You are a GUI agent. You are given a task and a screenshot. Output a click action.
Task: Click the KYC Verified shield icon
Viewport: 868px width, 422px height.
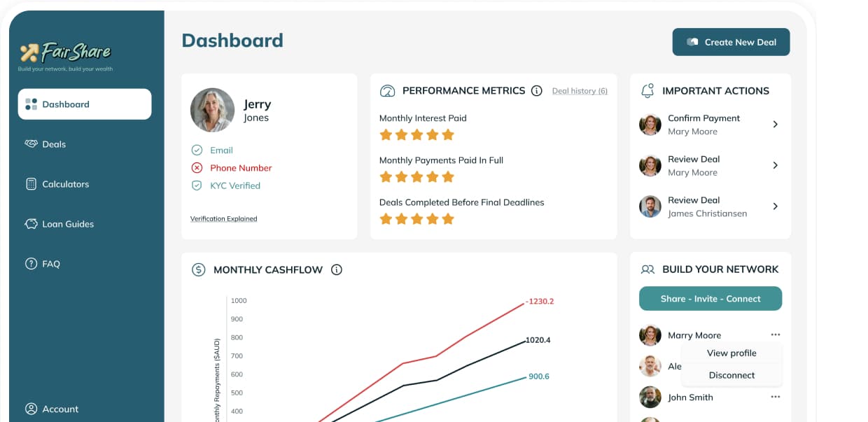[197, 185]
